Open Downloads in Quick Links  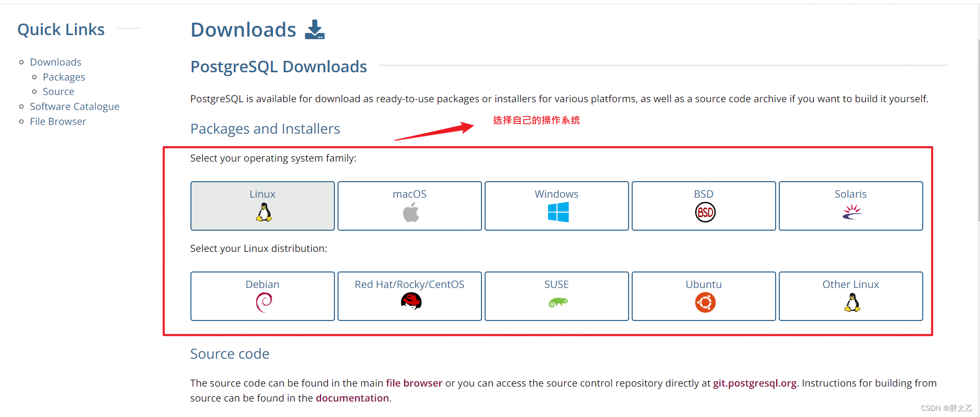[x=56, y=62]
